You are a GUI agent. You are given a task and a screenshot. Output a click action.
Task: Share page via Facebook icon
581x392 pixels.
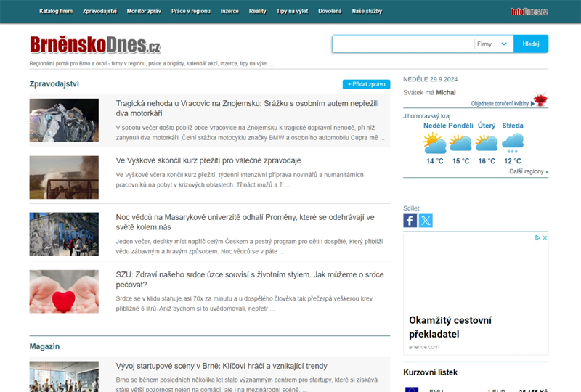[x=410, y=221]
